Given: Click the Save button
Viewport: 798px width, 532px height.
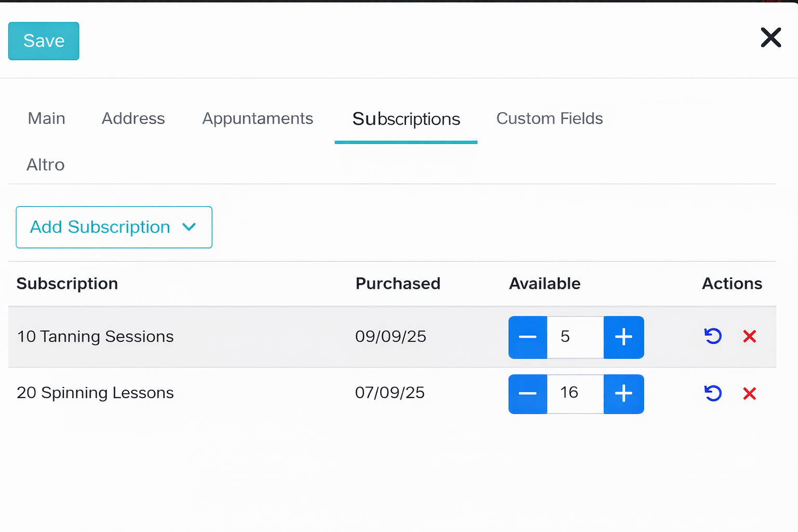Looking at the screenshot, I should tap(43, 41).
